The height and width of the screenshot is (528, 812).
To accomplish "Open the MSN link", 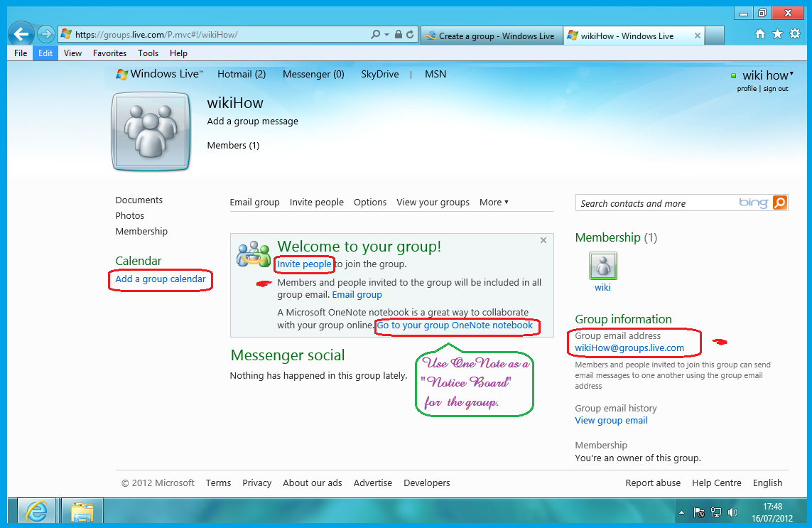I will 435,74.
